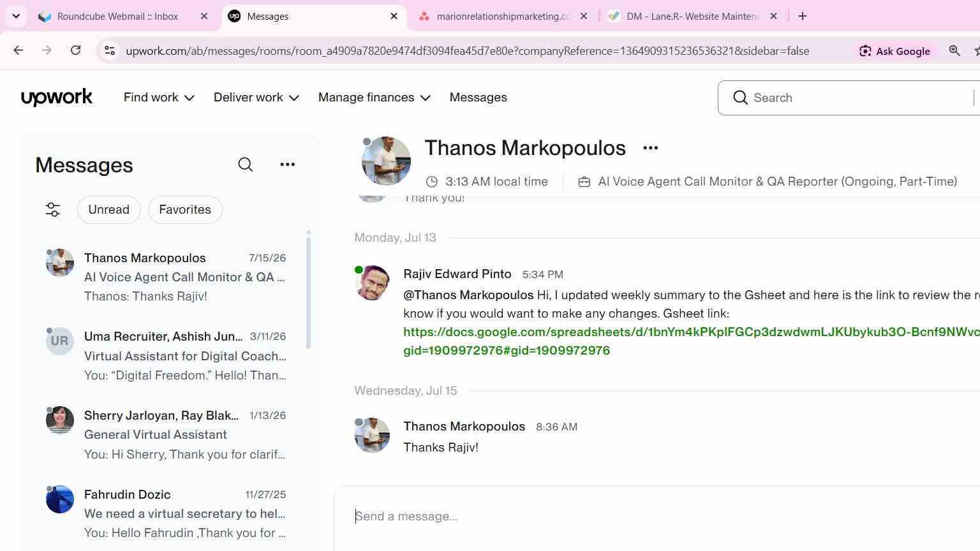Click the Upwork logo
Screen dimensions: 980x551
(57, 98)
